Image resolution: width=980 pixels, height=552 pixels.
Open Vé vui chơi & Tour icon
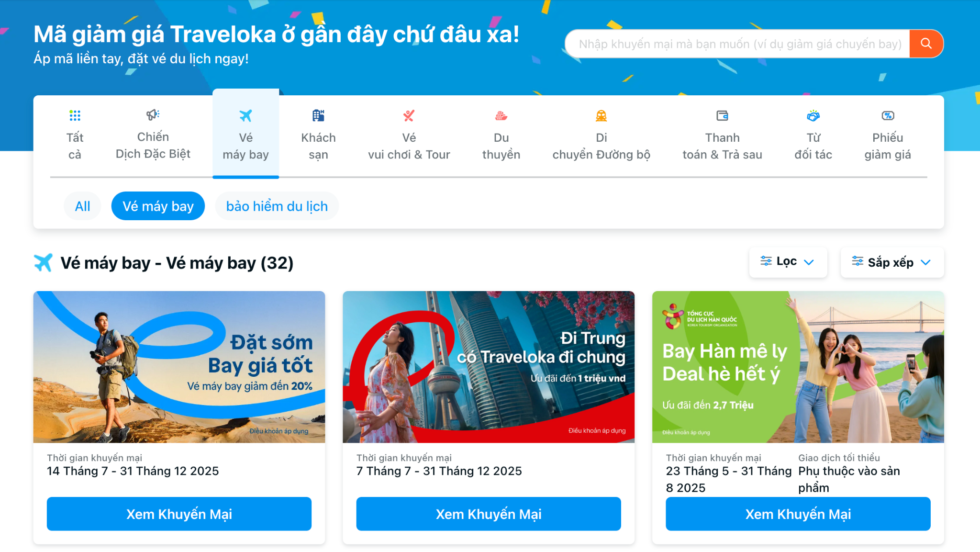click(x=409, y=115)
